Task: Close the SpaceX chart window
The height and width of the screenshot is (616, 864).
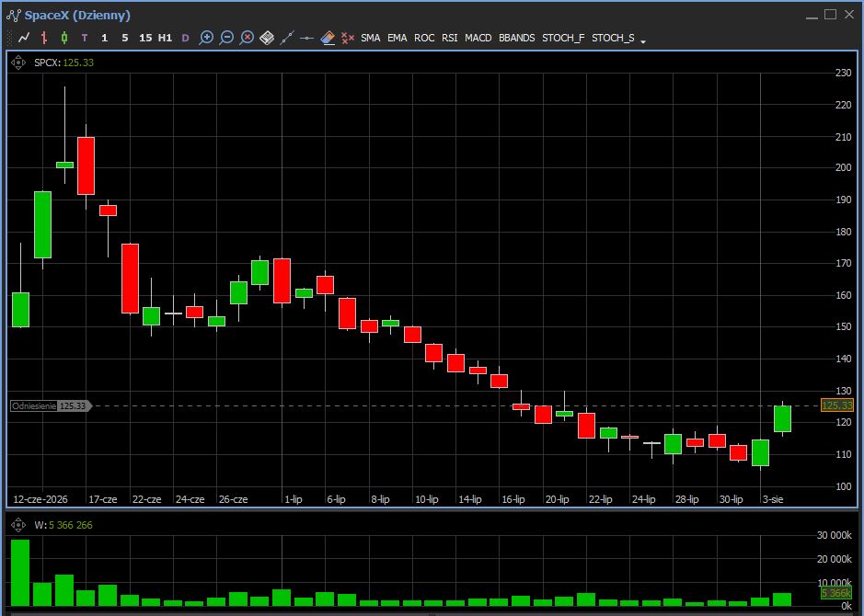Action: pos(849,15)
